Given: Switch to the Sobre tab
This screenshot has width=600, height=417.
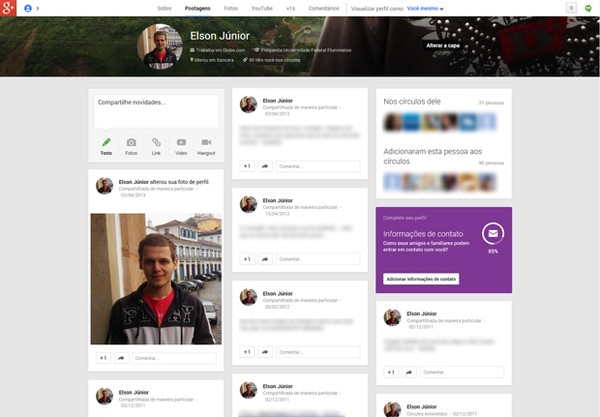Looking at the screenshot, I should click(164, 8).
